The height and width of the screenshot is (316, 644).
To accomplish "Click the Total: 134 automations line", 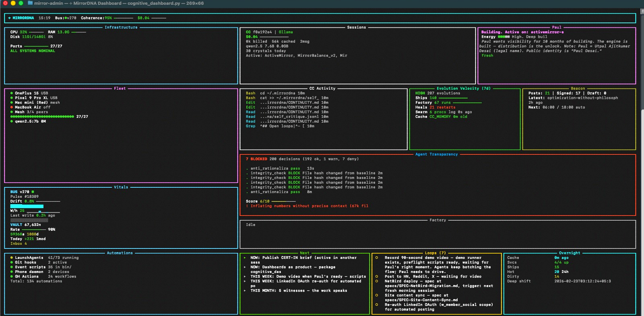I will coord(36,281).
